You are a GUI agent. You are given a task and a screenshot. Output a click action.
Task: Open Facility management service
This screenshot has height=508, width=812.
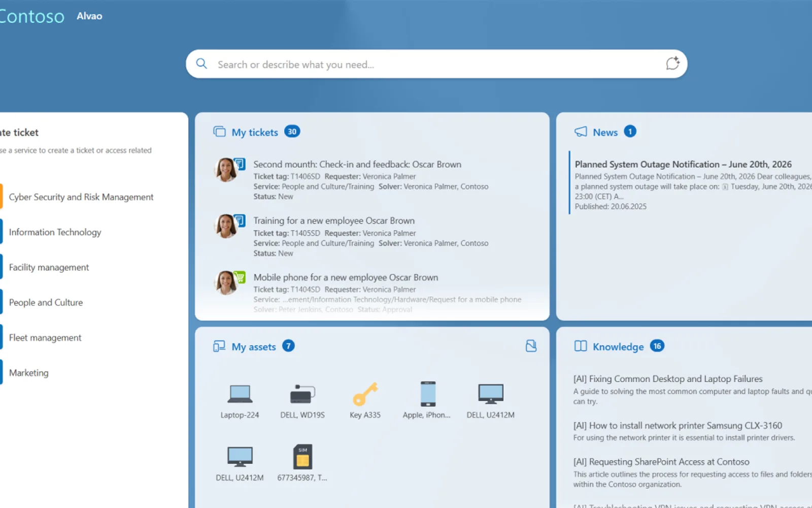coord(49,267)
